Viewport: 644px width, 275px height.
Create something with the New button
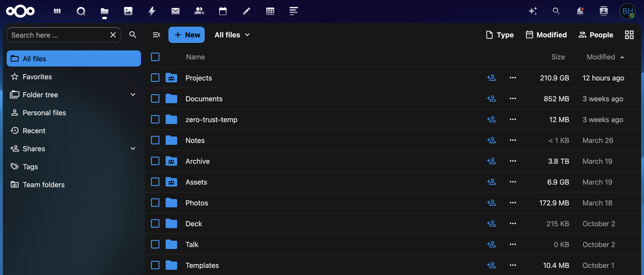click(186, 35)
